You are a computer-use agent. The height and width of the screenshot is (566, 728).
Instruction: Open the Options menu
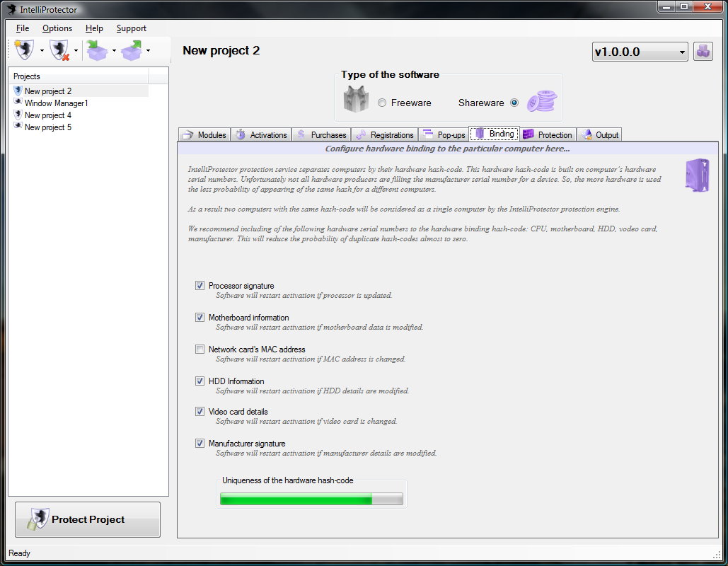(x=57, y=28)
